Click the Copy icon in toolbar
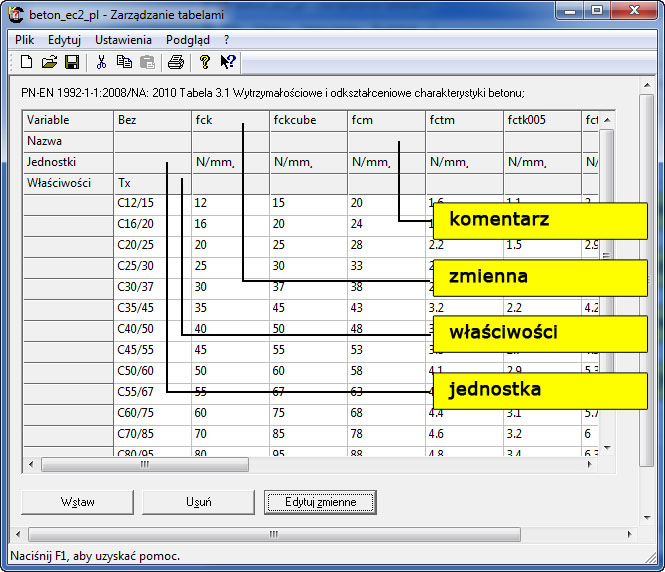 [124, 62]
